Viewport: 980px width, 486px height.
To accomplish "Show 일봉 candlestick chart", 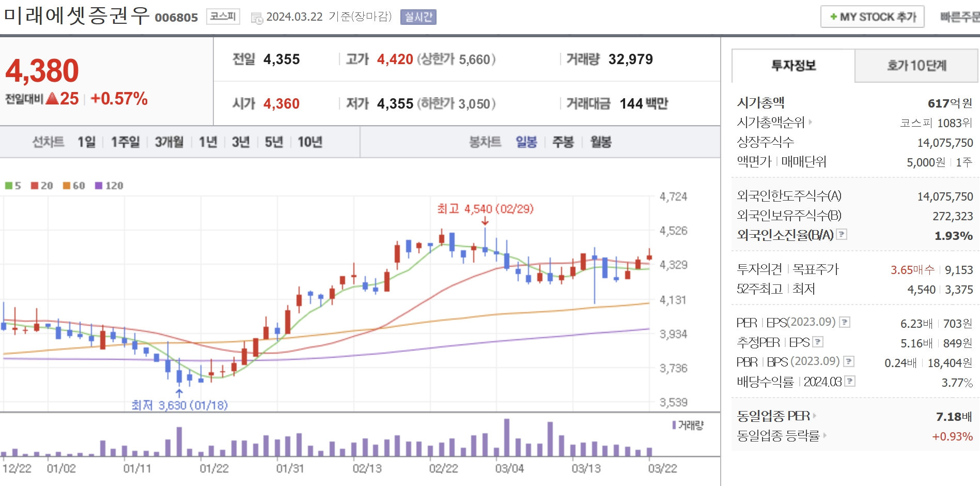I will coord(526,142).
